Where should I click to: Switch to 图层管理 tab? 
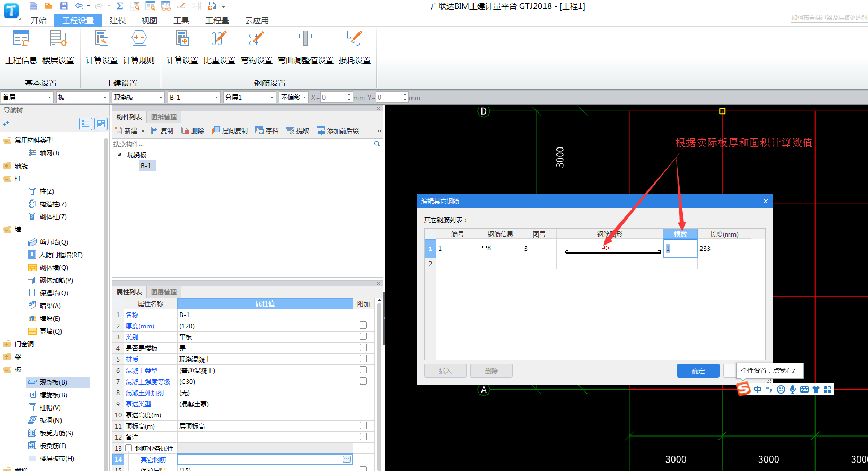point(164,292)
